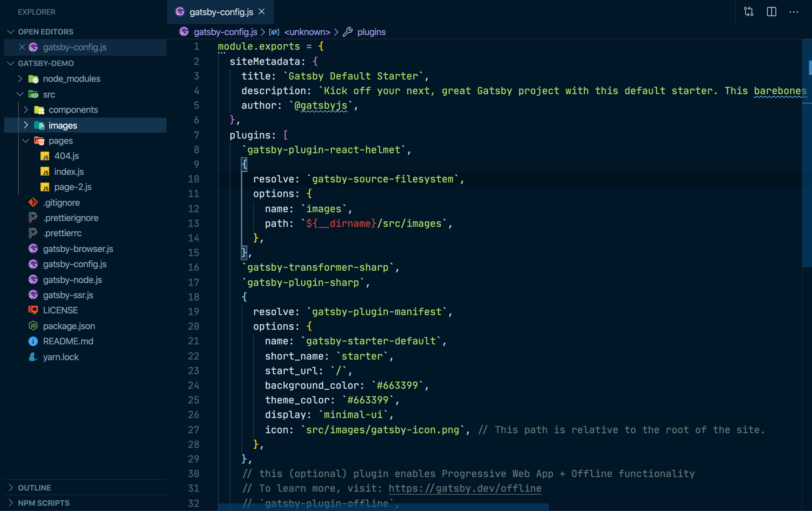Image resolution: width=812 pixels, height=511 pixels.
Task: Expand the NPM SCRIPTS section
Action: pyautogui.click(x=43, y=503)
